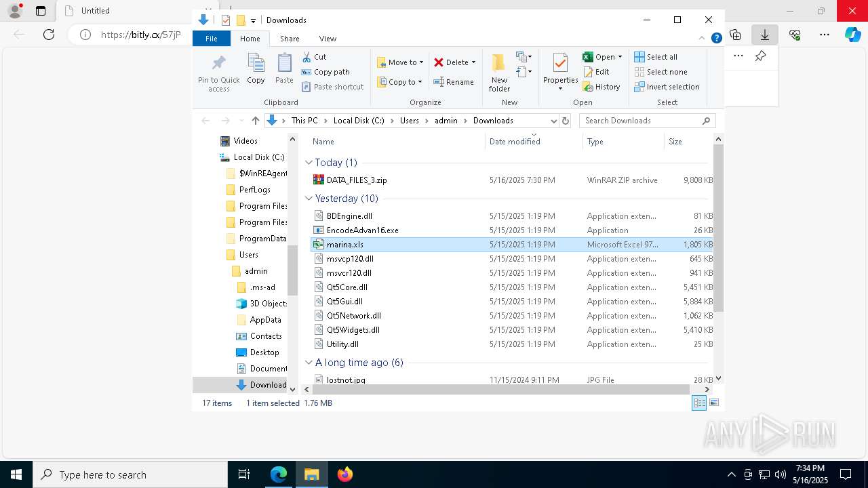Switch to the Share ribbon tab

click(x=290, y=39)
